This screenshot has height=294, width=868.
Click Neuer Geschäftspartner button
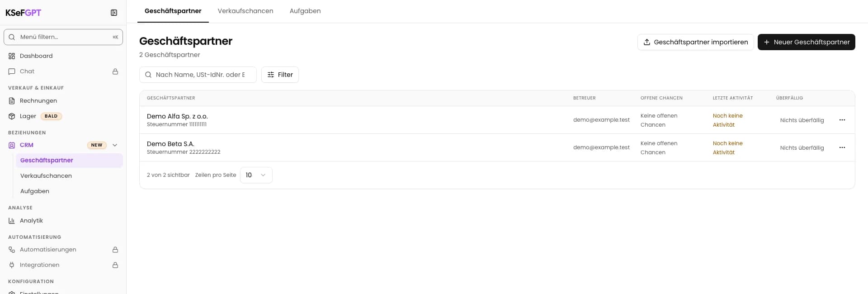(806, 42)
